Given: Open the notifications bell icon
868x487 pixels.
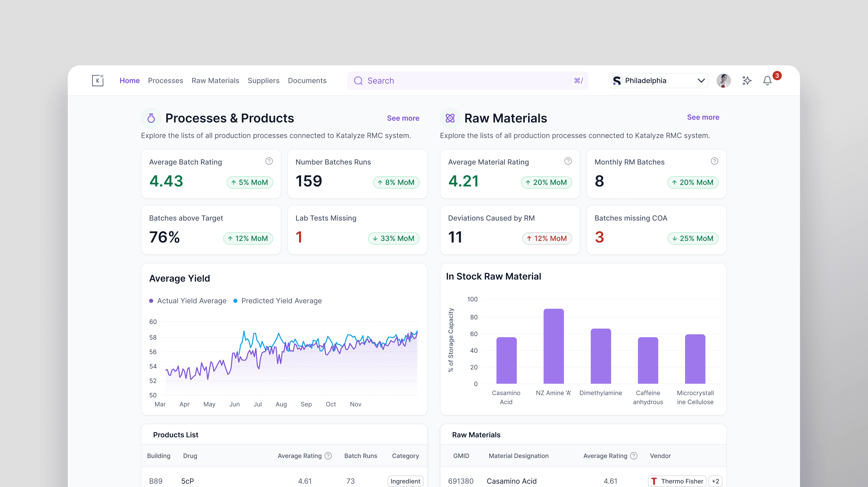Looking at the screenshot, I should click(767, 80).
